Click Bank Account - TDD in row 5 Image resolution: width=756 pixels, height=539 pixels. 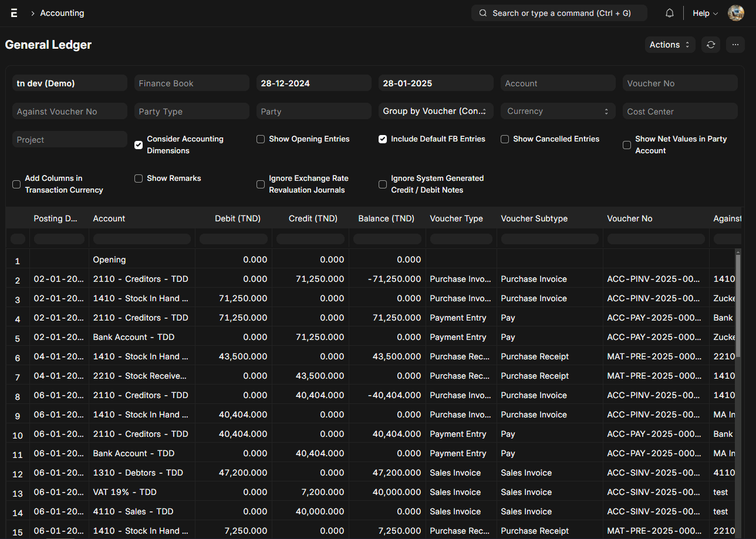pyautogui.click(x=141, y=337)
